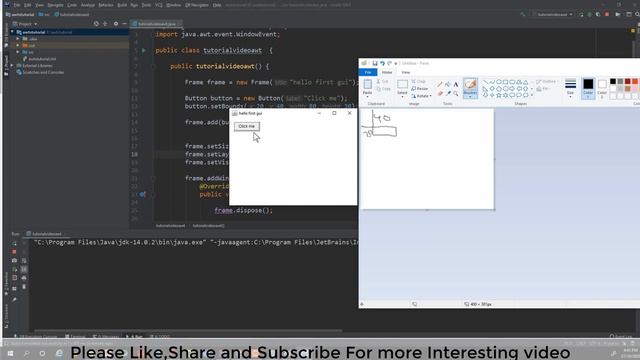The width and height of the screenshot is (640, 360).
Task: Open the File tab in Paint
Action: coord(368,72)
